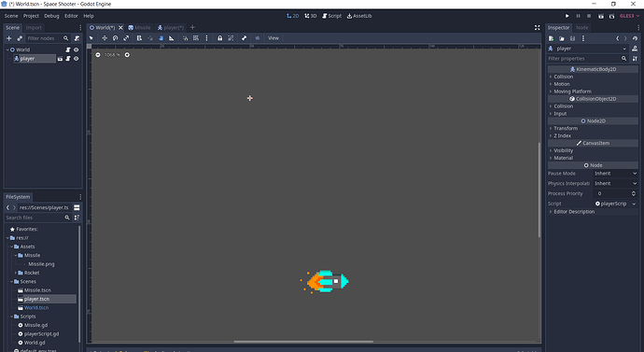Zoom in with the plus button
The height and width of the screenshot is (352, 644).
tap(127, 55)
